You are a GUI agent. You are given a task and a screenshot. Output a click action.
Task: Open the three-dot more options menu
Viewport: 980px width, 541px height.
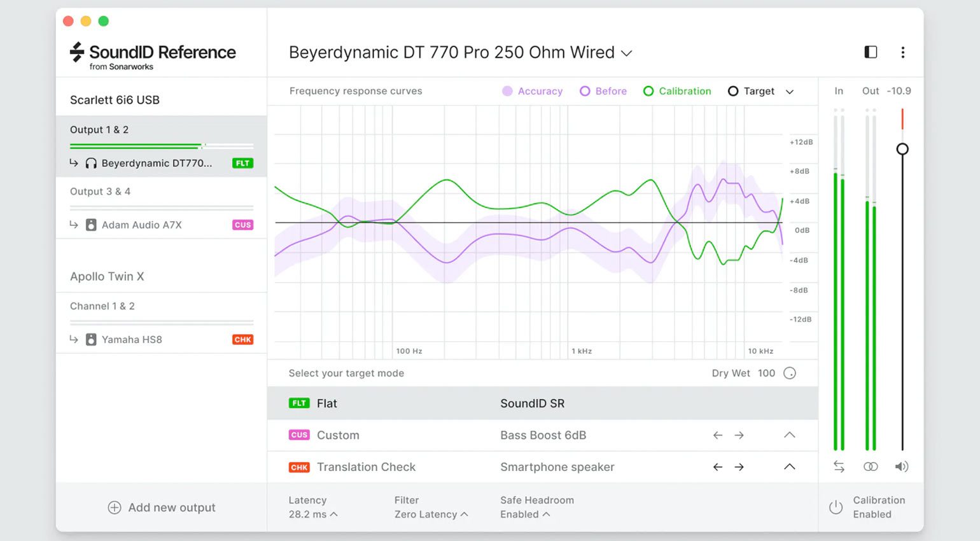[902, 52]
